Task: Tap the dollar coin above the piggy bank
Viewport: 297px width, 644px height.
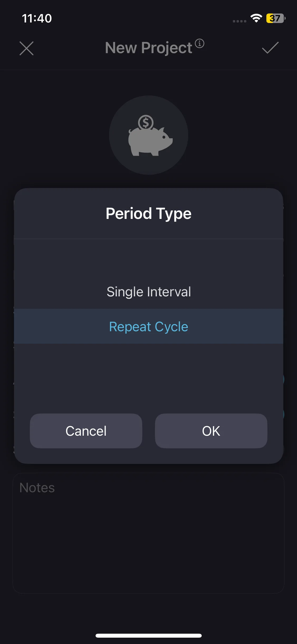Action: pos(146,122)
